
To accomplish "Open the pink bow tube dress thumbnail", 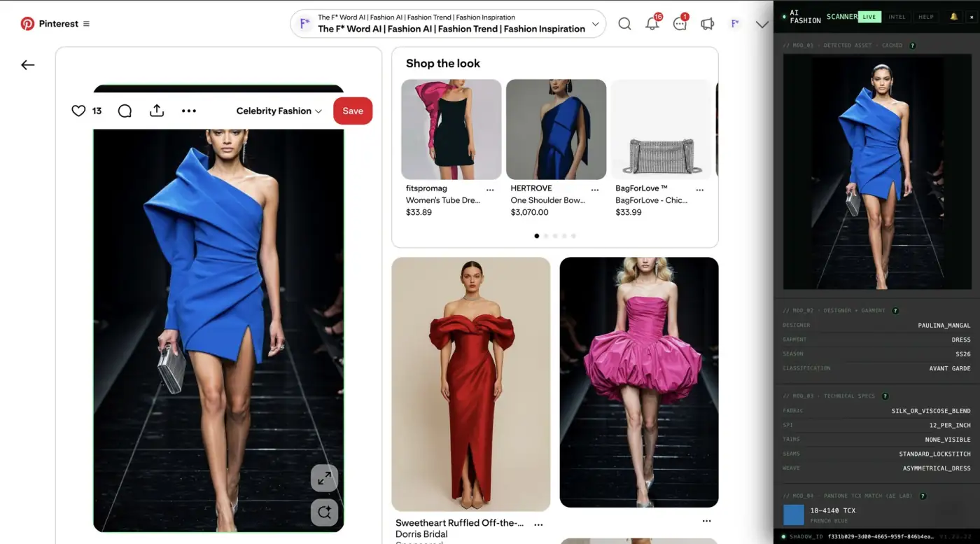I will [451, 130].
